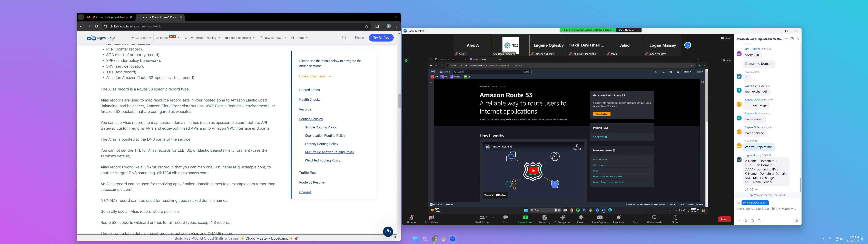Start video in Zoom meeting
868x244 pixels.
click(x=431, y=218)
